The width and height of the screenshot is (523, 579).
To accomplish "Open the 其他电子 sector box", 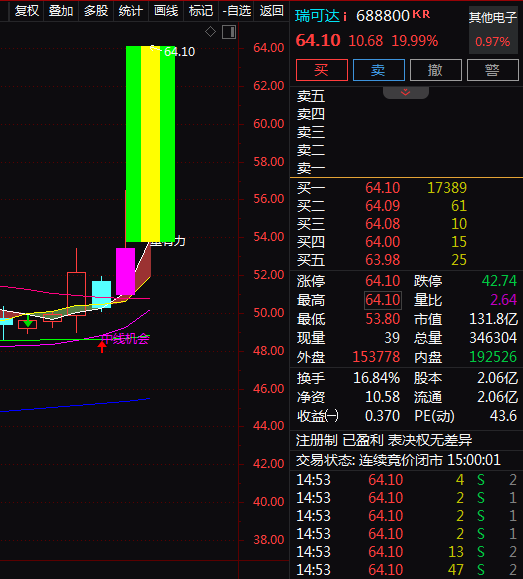I will [x=493, y=30].
